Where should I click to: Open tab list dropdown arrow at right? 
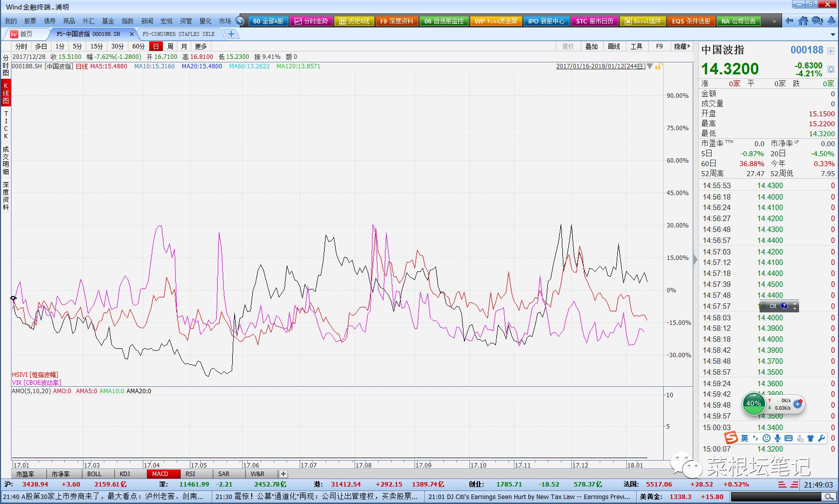[x=833, y=34]
